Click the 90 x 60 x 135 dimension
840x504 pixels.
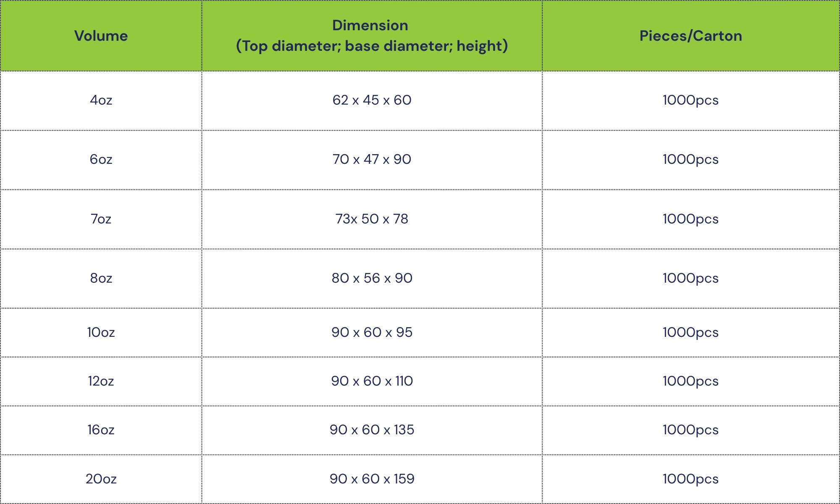(372, 430)
